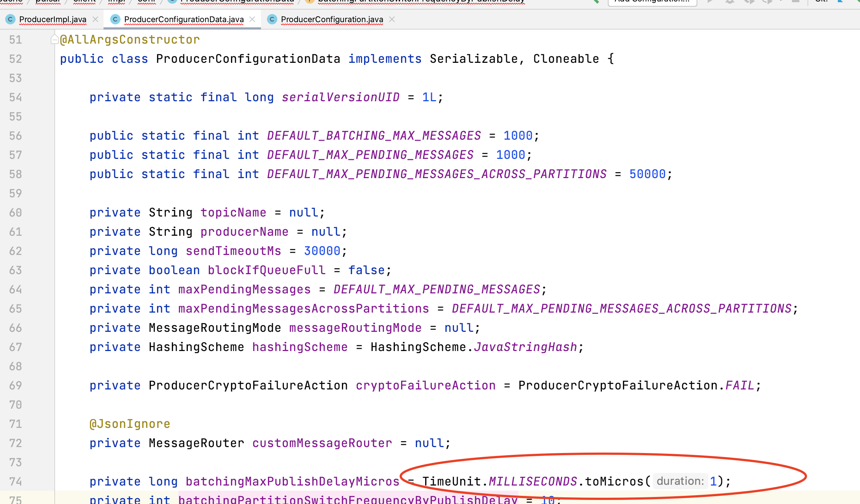Switch to the ProducerConfiguration.java tab
This screenshot has height=504, width=860.
coord(332,19)
